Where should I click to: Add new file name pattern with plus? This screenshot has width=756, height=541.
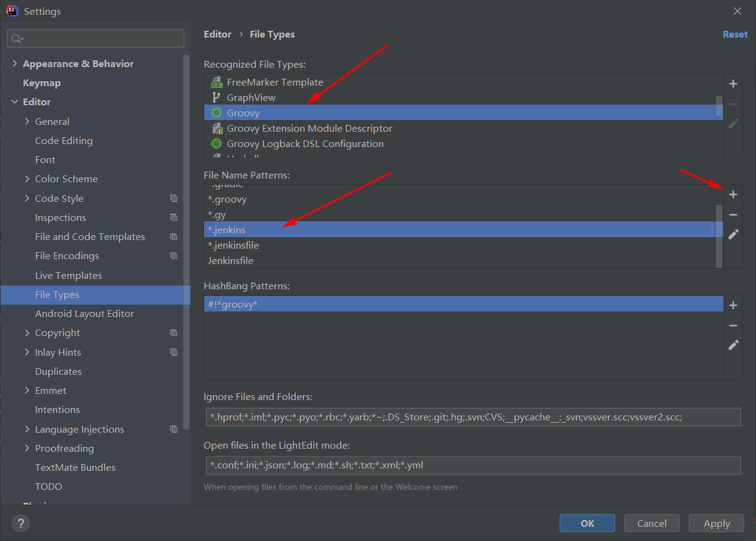pyautogui.click(x=733, y=194)
